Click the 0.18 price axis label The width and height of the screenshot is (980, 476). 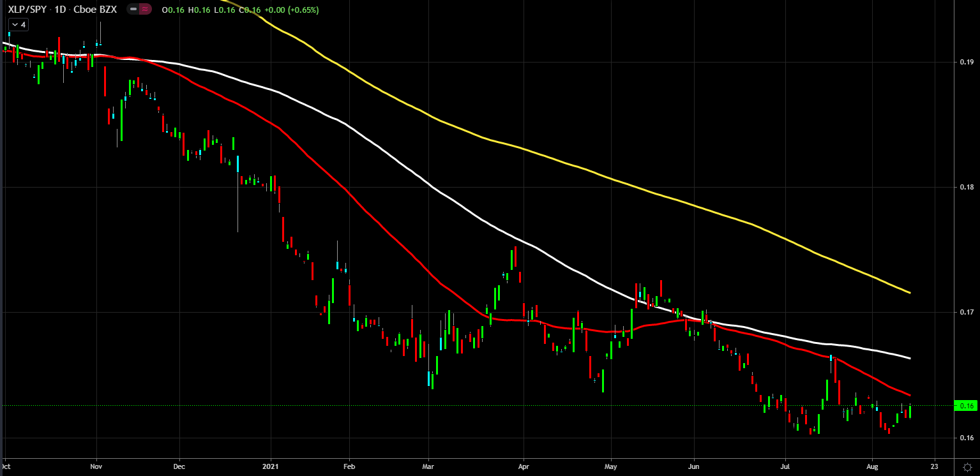coord(966,187)
